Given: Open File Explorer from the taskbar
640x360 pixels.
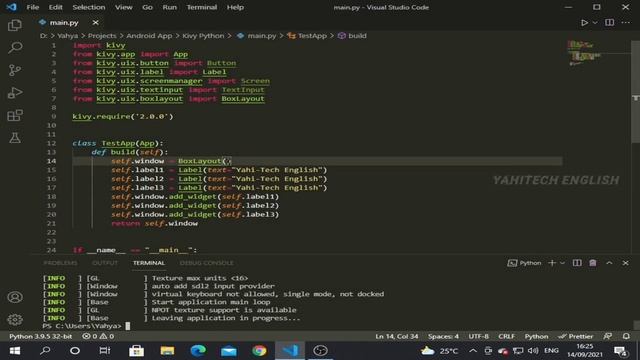Looking at the screenshot, I should click(167, 351).
